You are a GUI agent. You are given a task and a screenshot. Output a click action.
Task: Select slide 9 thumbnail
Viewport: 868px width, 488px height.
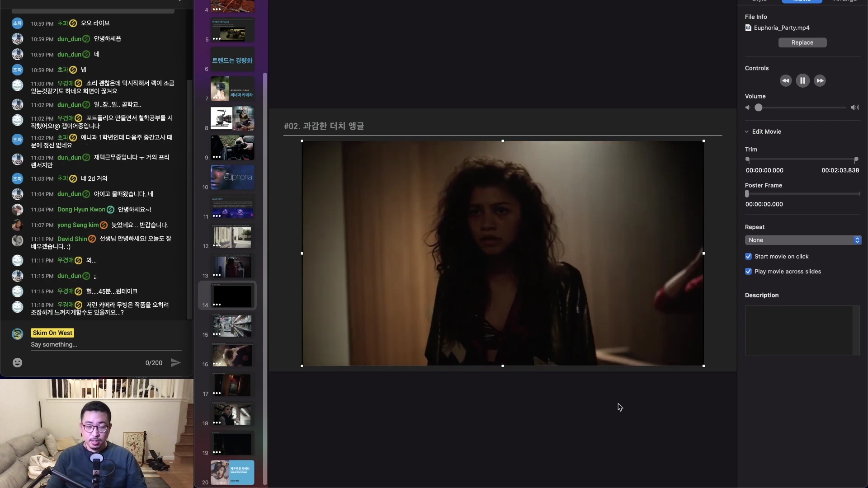[232, 148]
